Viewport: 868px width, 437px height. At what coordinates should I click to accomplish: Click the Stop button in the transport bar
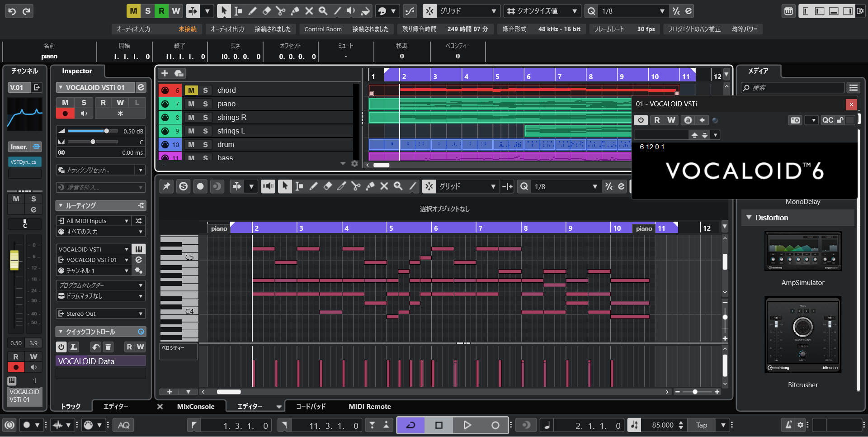tap(439, 425)
